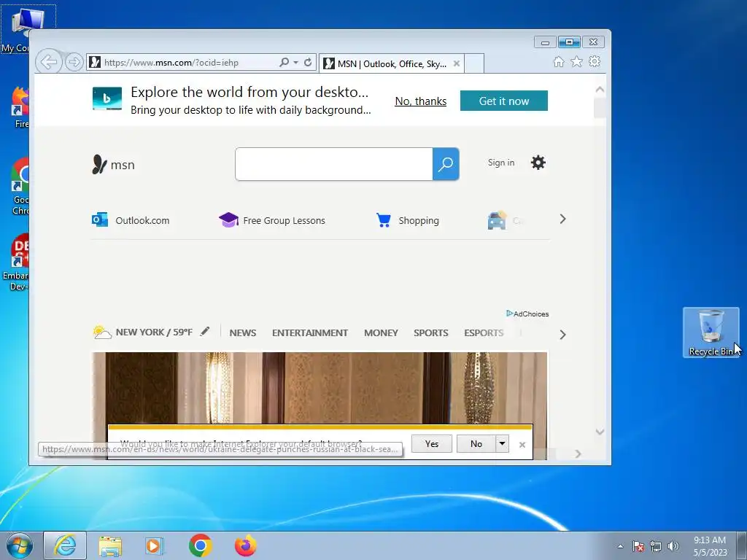Open the address bar autocomplete dropdown arrow
The image size is (747, 560).
click(x=295, y=63)
